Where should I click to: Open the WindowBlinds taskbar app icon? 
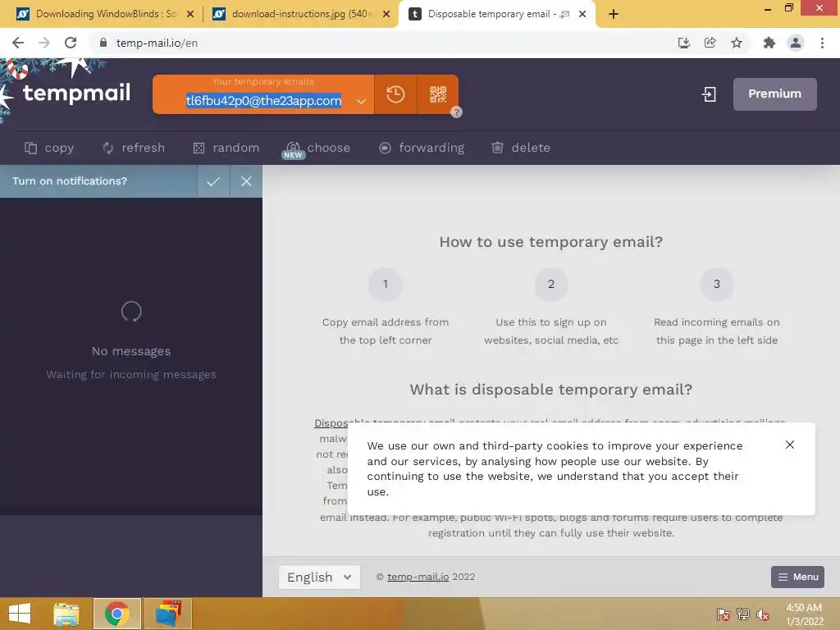(x=167, y=614)
